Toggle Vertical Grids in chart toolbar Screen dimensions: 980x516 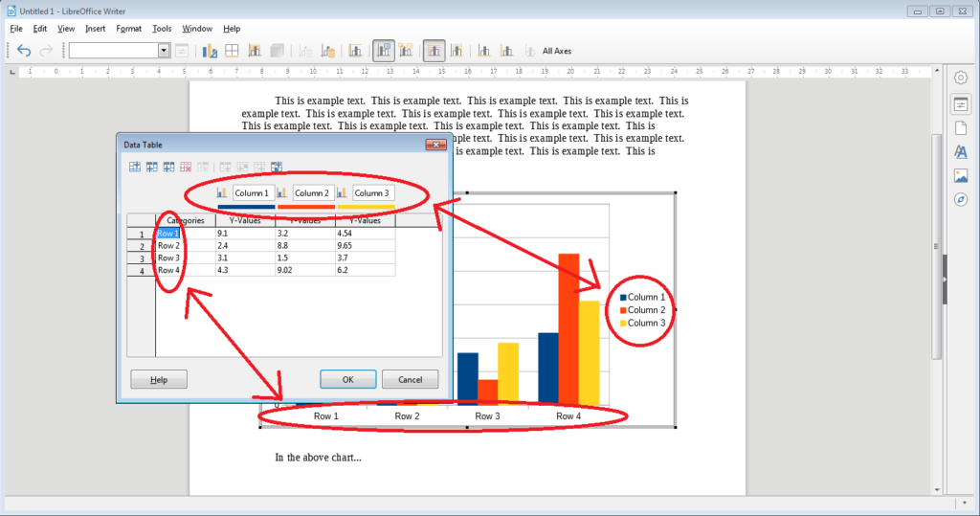click(457, 51)
